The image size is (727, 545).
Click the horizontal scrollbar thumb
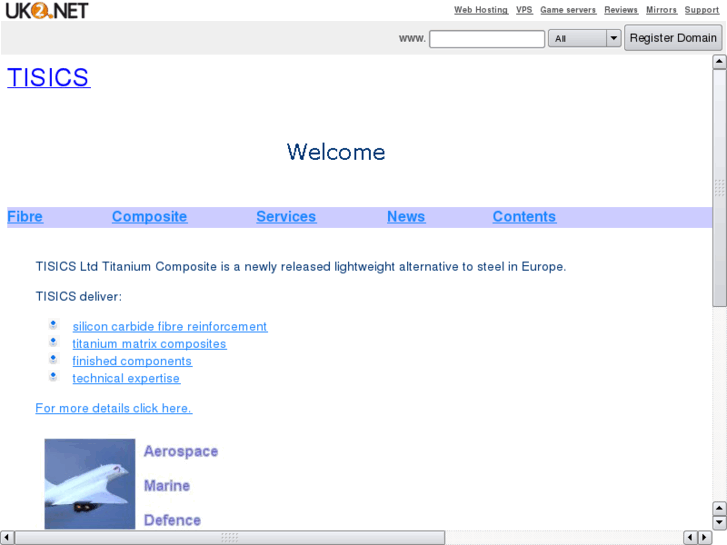click(230, 538)
